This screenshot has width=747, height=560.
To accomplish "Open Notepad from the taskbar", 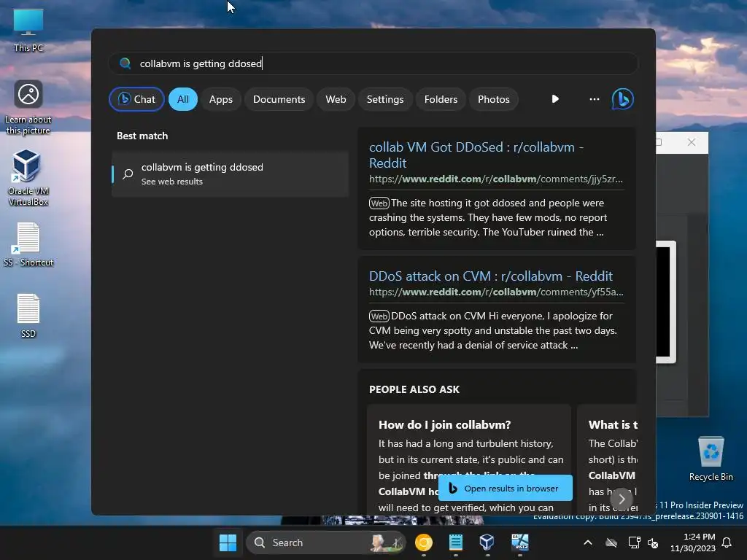I will [455, 542].
